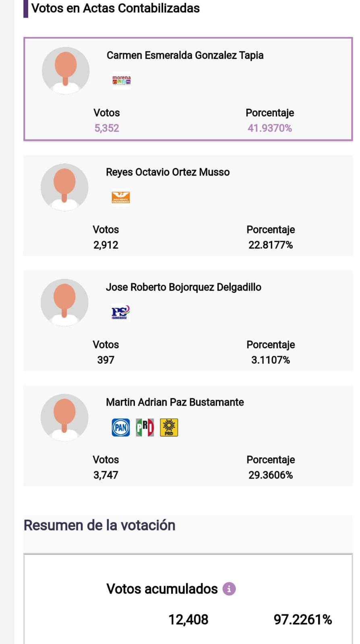Click the Movimiento Ciudadano party logo
This screenshot has height=644, width=360.
click(x=121, y=197)
